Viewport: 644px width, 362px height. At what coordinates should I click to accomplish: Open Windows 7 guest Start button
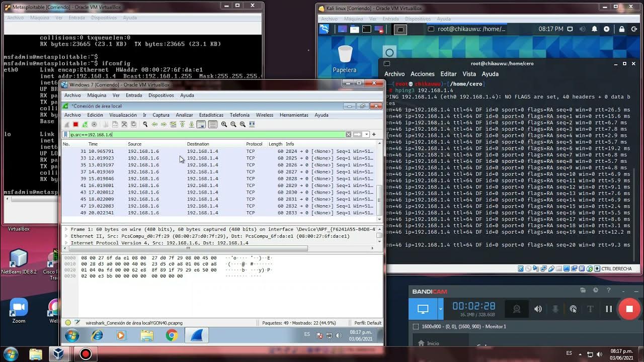click(x=72, y=335)
